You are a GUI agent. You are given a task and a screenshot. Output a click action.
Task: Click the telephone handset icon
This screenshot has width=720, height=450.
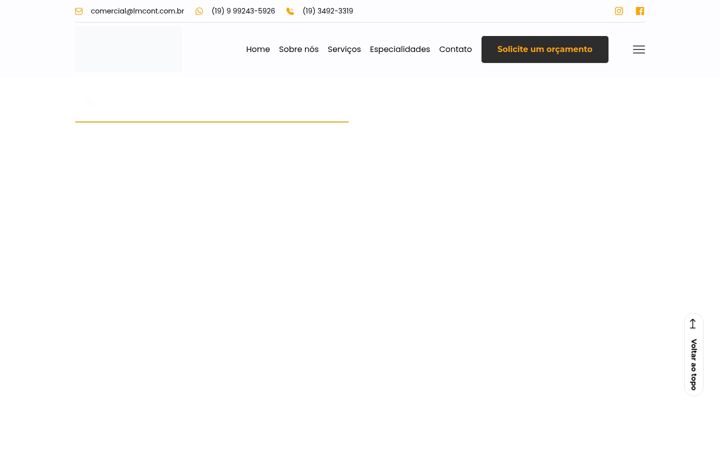[290, 11]
